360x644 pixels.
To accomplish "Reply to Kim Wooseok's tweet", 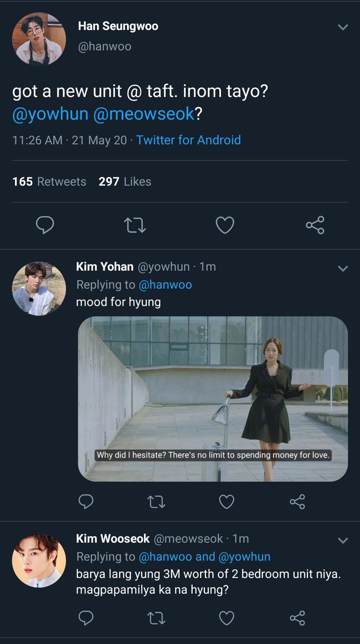I will click(86, 618).
